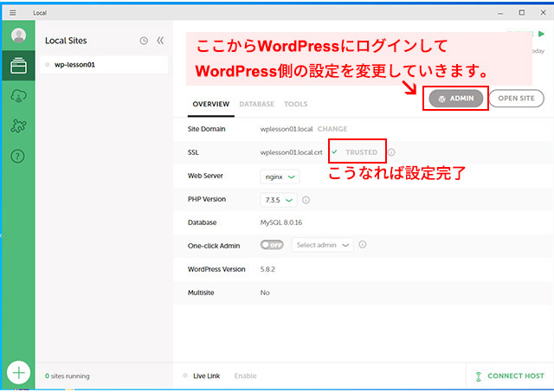Open the Select admin dropdown
The image size is (554, 392).
click(x=322, y=245)
